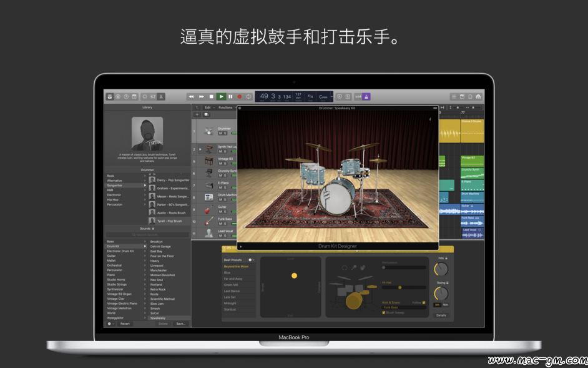588x368 pixels.
Task: Click the Stop transport button
Action: click(211, 96)
